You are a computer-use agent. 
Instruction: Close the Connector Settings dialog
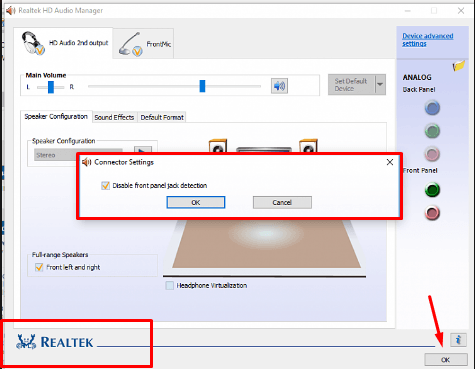tap(390, 162)
